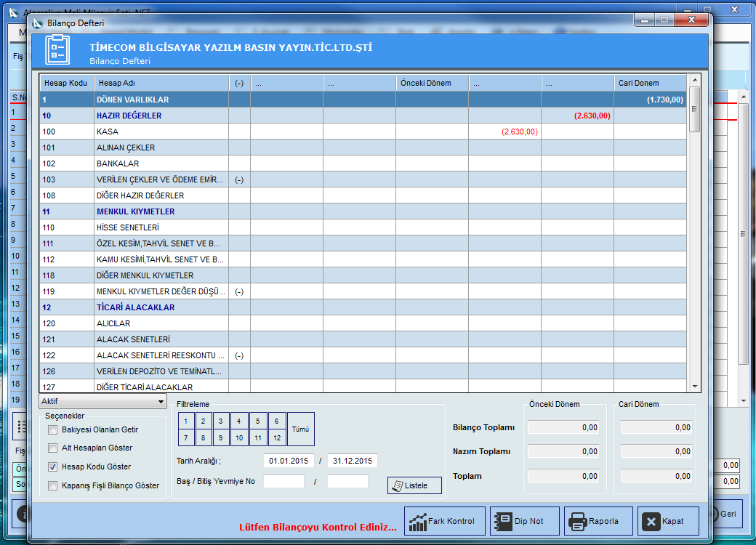Uncheck Hesap Kodu Göster option
756x545 pixels.
tap(52, 467)
